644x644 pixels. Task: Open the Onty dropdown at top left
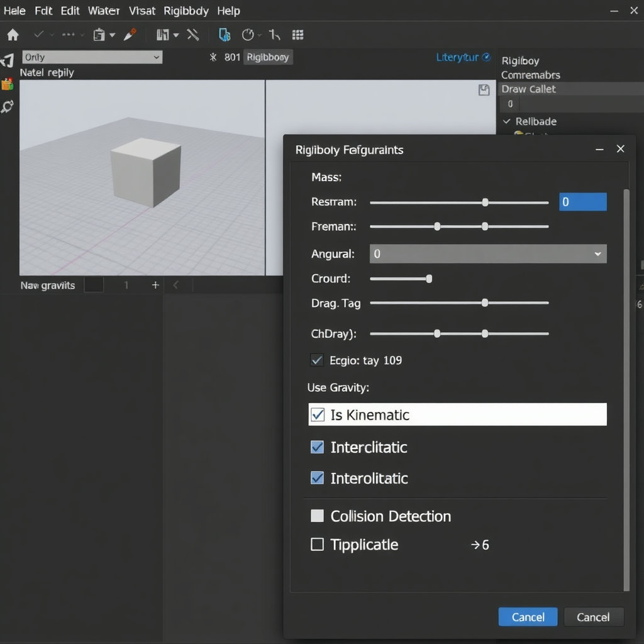pyautogui.click(x=92, y=57)
